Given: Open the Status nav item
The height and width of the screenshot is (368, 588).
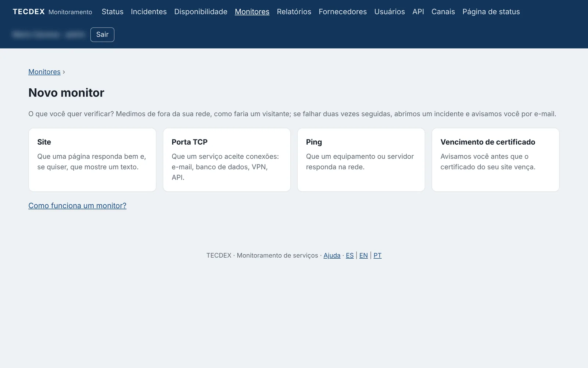Looking at the screenshot, I should pos(112,12).
